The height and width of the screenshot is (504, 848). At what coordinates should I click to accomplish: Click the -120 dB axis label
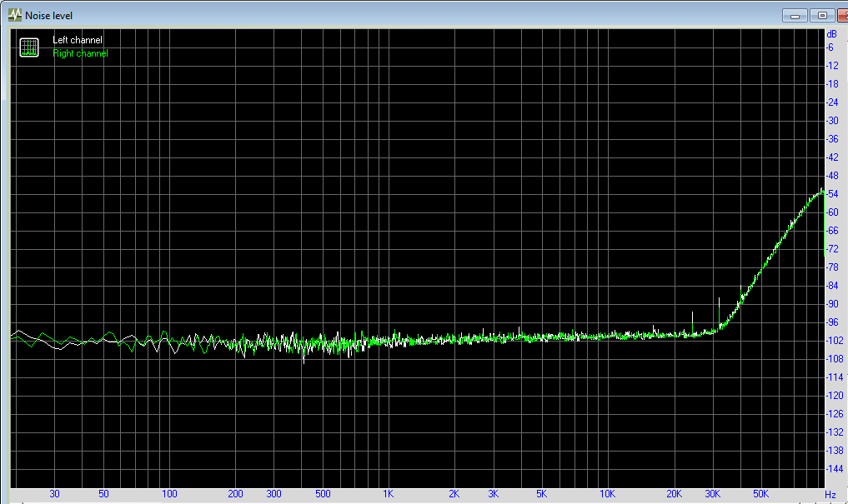point(835,396)
